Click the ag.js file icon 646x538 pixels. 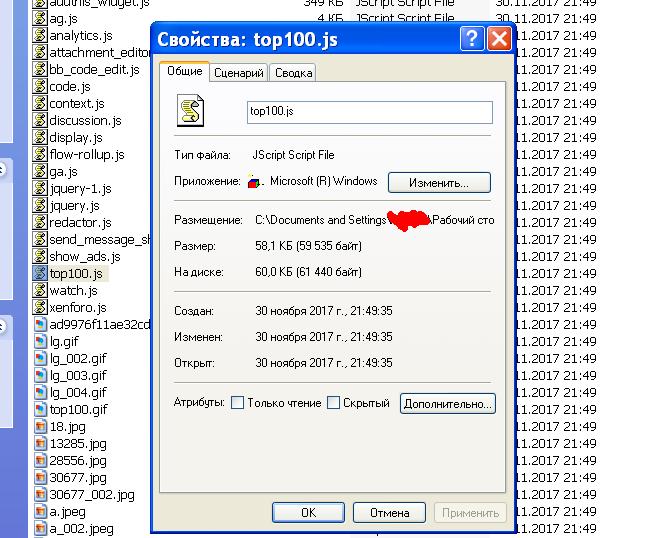[x=40, y=19]
